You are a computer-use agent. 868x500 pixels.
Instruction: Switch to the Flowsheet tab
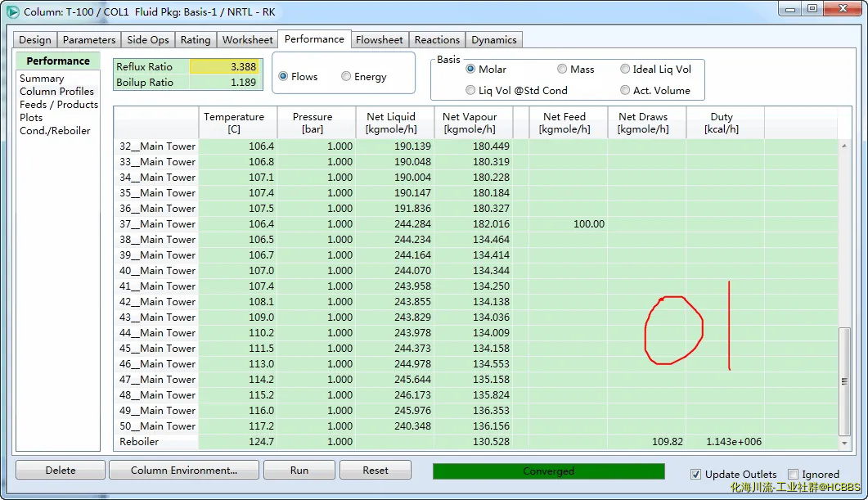pyautogui.click(x=380, y=40)
